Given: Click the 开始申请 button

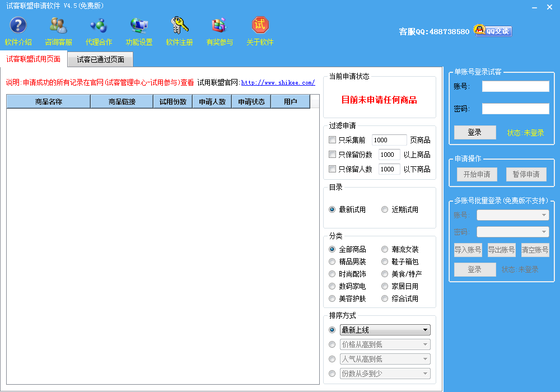Looking at the screenshot, I should (477, 174).
